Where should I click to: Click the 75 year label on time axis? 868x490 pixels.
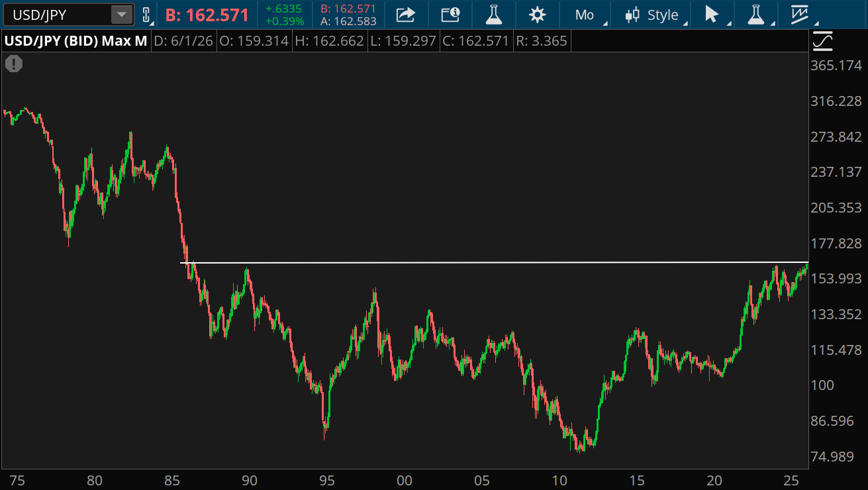point(17,481)
